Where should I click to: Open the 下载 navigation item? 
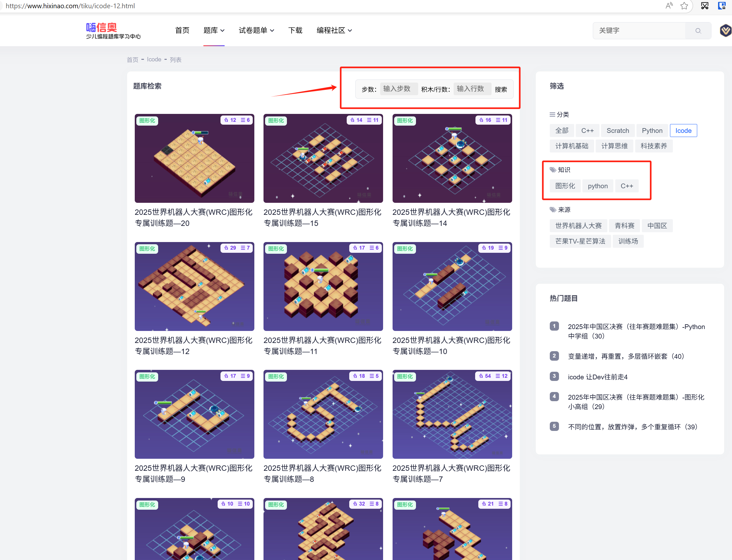pos(295,31)
